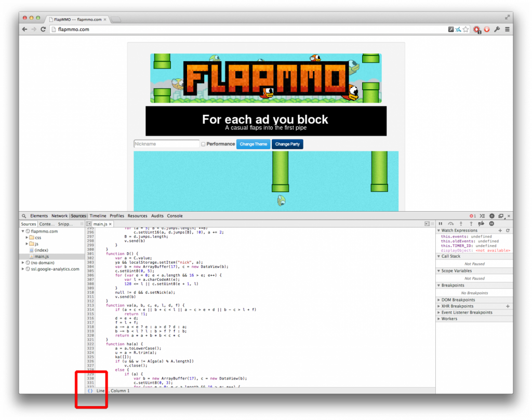Open the (index) file
The height and width of the screenshot is (420, 532).
[41, 250]
